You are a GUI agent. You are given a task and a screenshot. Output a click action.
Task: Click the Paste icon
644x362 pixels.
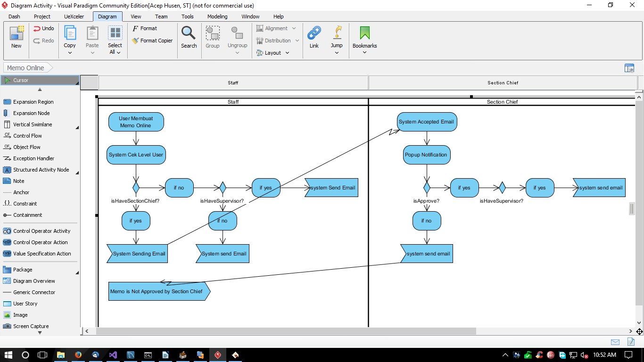(x=92, y=33)
